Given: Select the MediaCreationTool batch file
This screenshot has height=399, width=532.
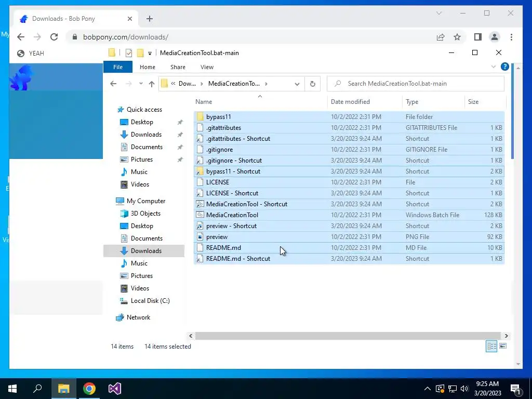Looking at the screenshot, I should [x=349, y=215].
